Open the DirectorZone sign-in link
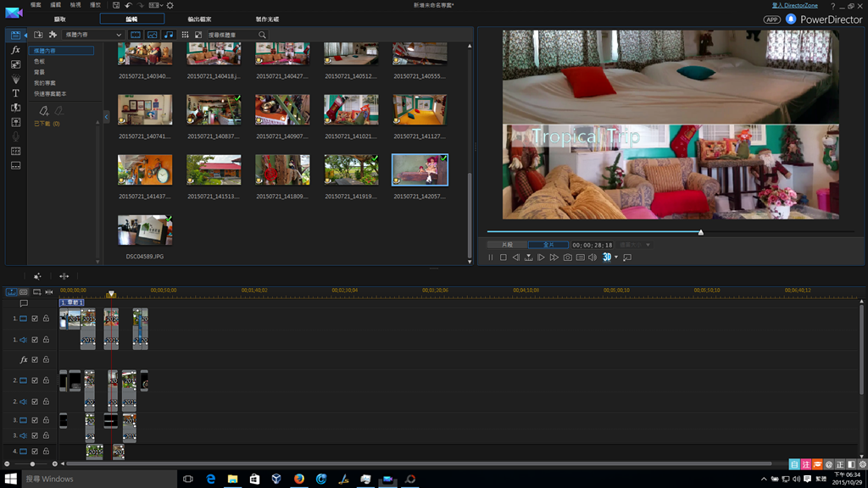The image size is (868, 488). [x=795, y=6]
